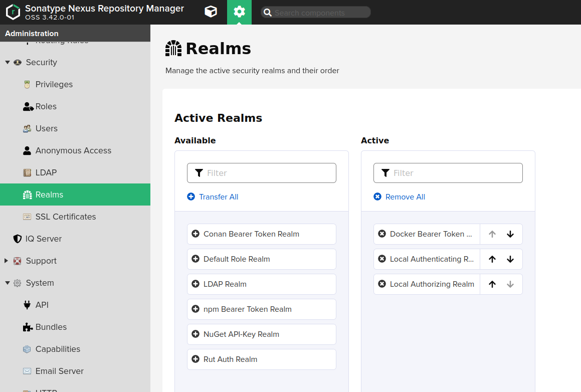This screenshot has width=581, height=392.
Task: Open the SSL Certificates page
Action: (65, 217)
